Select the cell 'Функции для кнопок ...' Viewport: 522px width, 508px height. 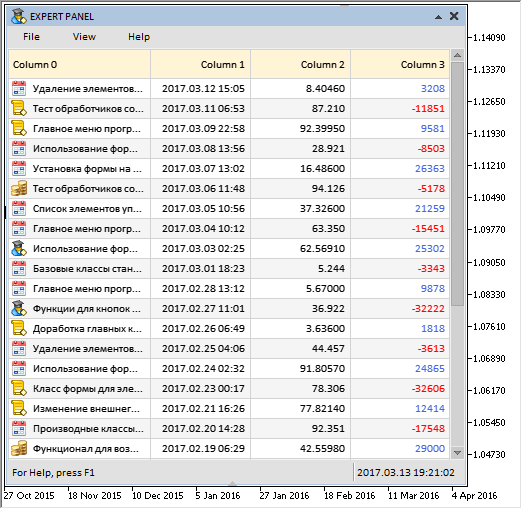point(79,309)
